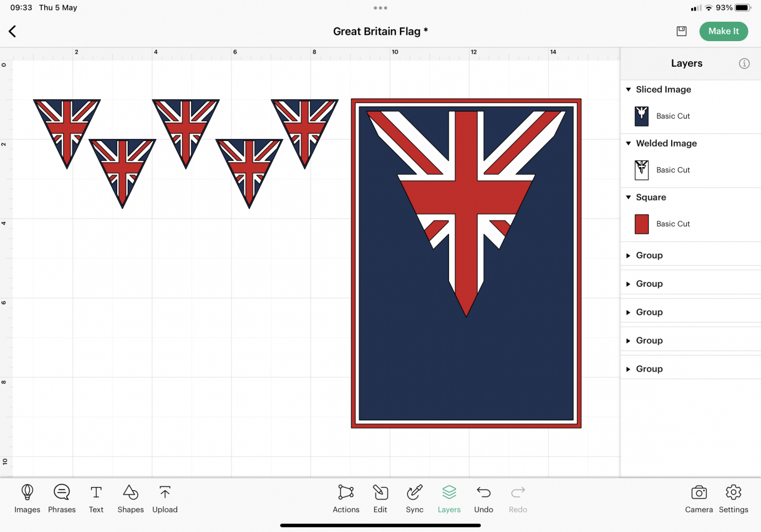Undo the last action
Viewport: 761px width, 532px height.
[x=483, y=498]
